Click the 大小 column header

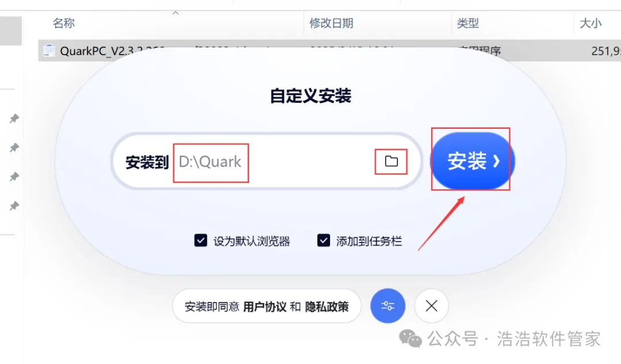[591, 23]
